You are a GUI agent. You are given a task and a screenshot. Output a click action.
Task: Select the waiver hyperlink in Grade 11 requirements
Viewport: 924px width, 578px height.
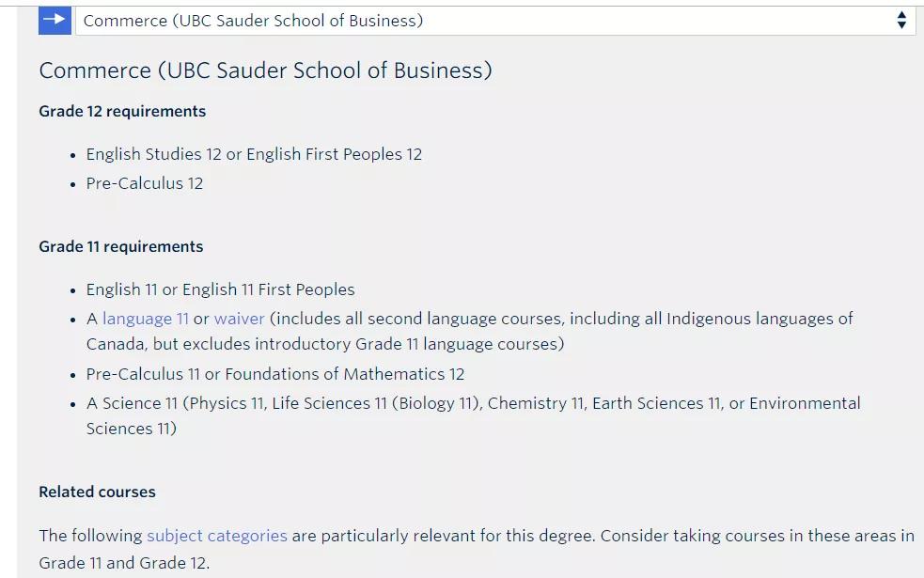click(x=238, y=319)
